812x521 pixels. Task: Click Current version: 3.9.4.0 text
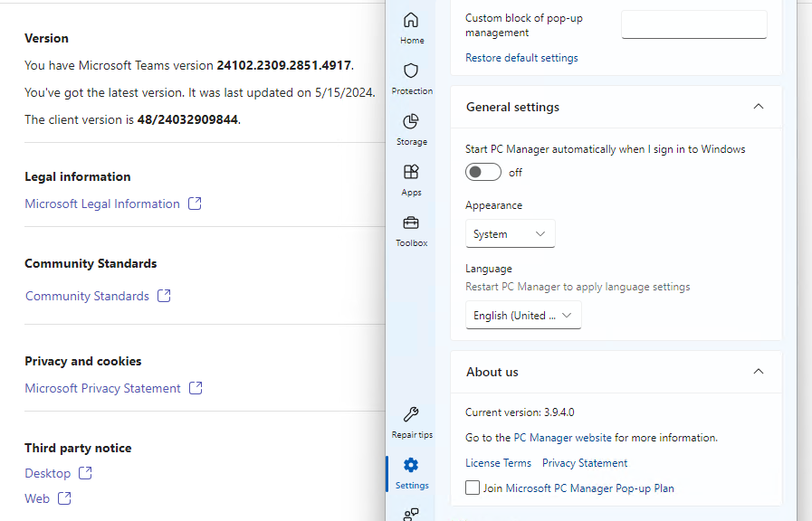tap(520, 412)
